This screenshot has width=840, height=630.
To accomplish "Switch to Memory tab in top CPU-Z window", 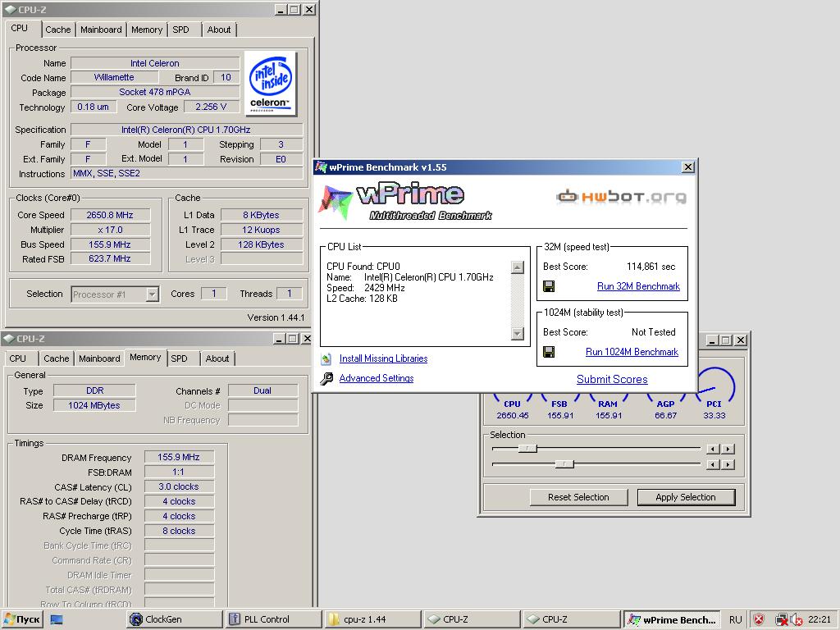I will click(147, 30).
